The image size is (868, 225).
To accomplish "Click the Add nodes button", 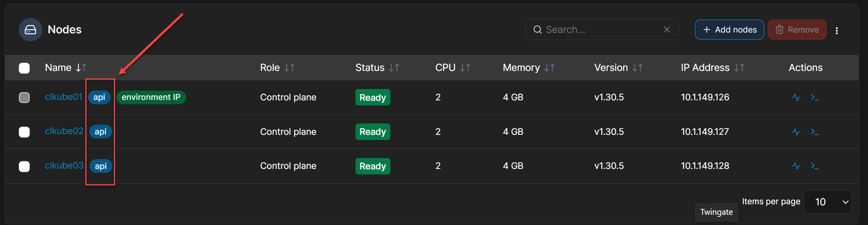I will (x=729, y=30).
